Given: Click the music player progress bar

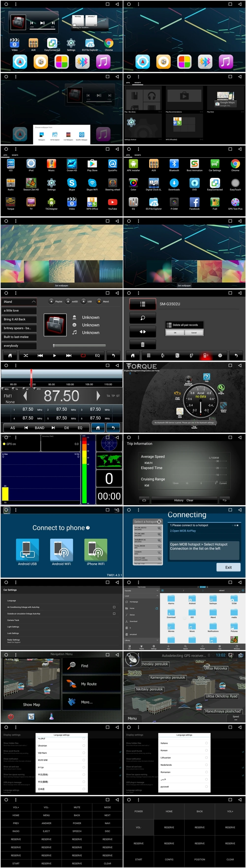Looking at the screenshot, I should coord(79,345).
